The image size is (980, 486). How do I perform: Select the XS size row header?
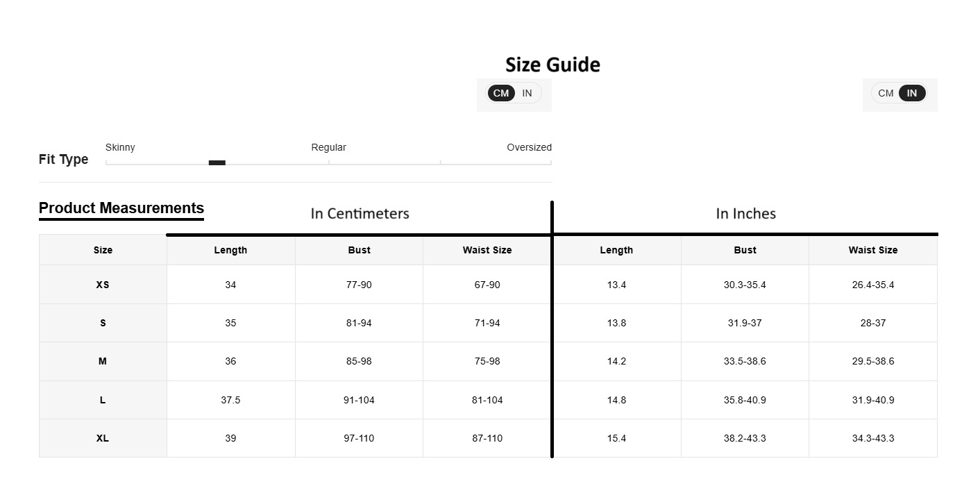pyautogui.click(x=103, y=285)
